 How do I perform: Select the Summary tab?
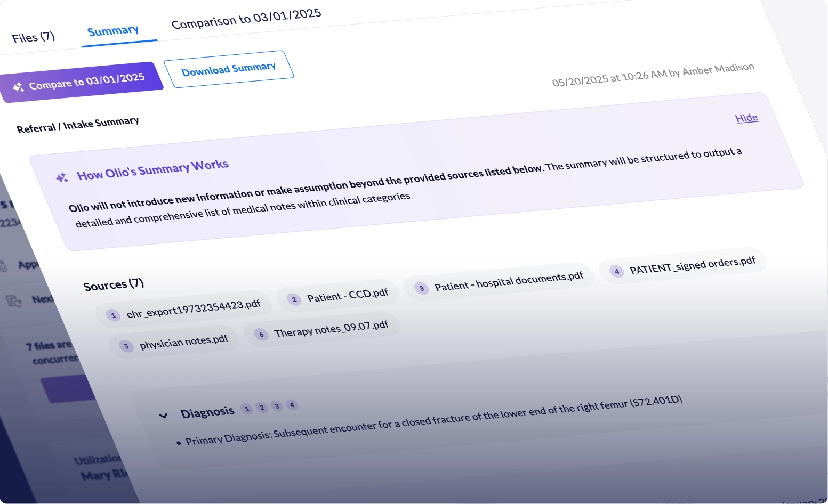(x=113, y=31)
